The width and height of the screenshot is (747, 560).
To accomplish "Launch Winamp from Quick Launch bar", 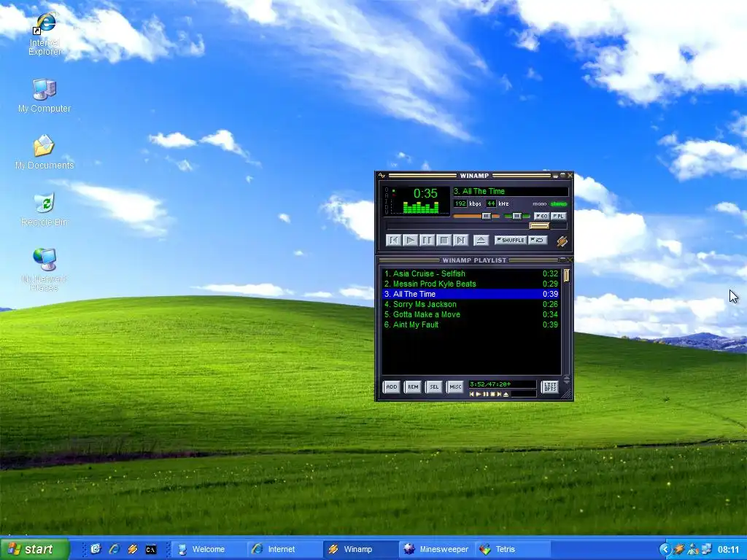I will pos(133,549).
